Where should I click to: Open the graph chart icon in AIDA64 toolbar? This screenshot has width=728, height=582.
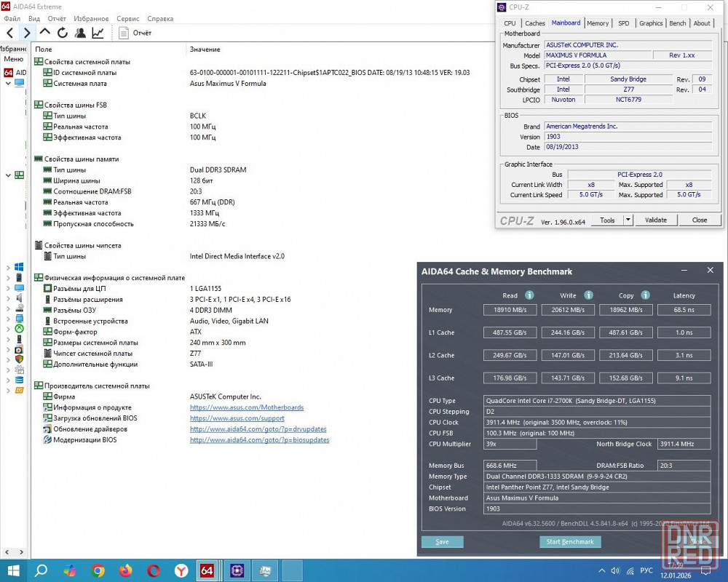pos(98,33)
